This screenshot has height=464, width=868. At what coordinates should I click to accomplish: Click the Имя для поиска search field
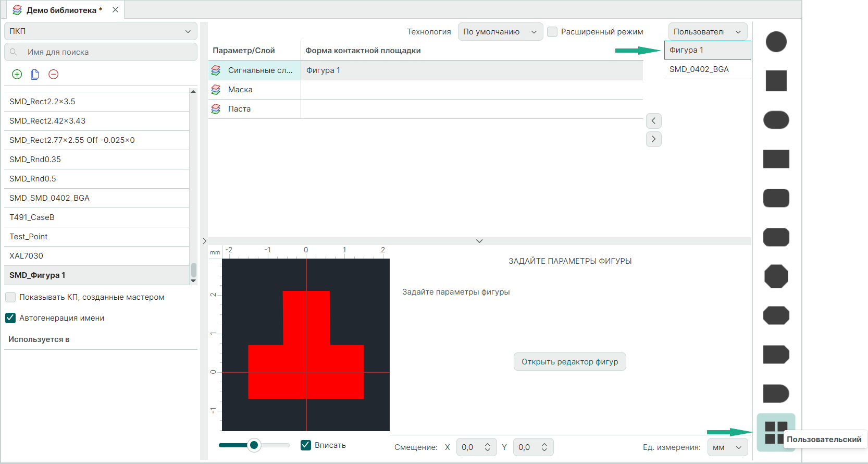(x=104, y=52)
